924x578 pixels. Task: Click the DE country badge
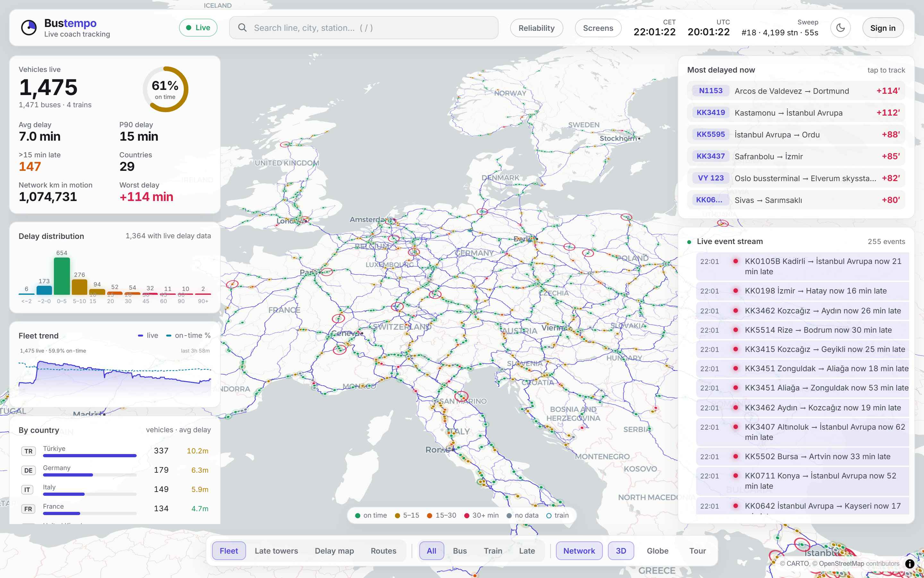pyautogui.click(x=28, y=470)
